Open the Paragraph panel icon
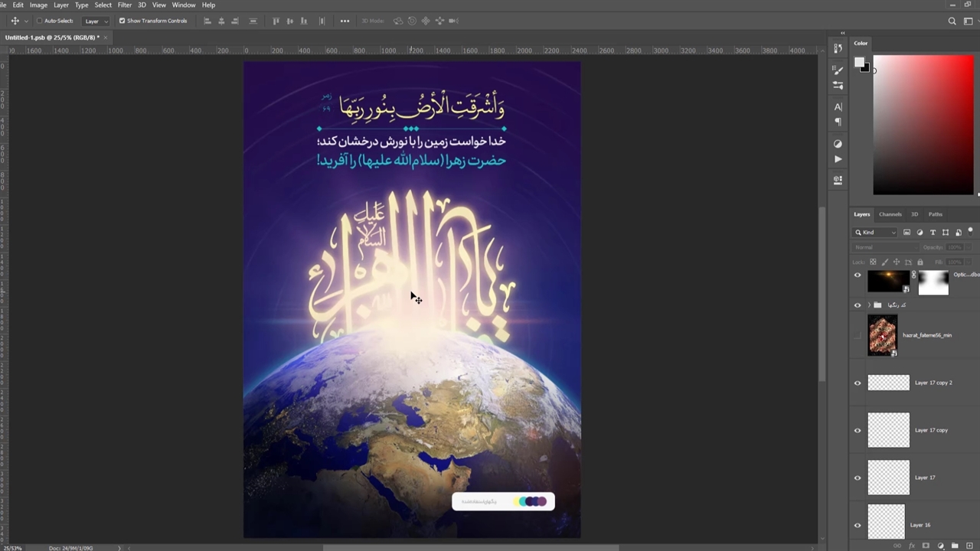 click(838, 122)
